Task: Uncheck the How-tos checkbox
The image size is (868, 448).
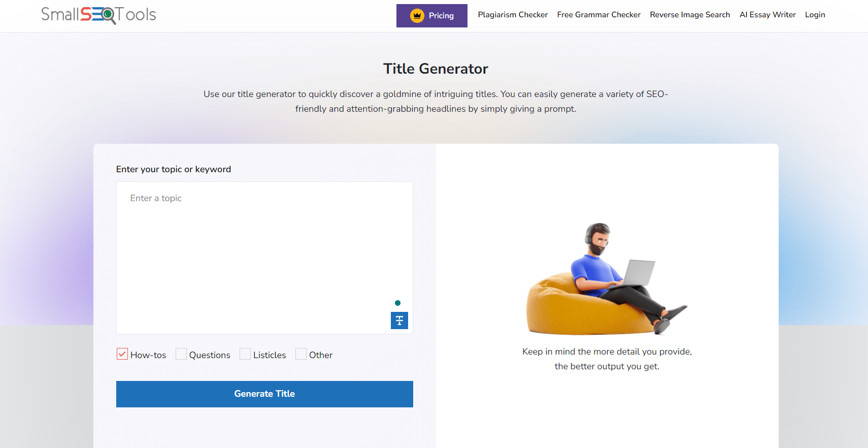Action: tap(122, 354)
